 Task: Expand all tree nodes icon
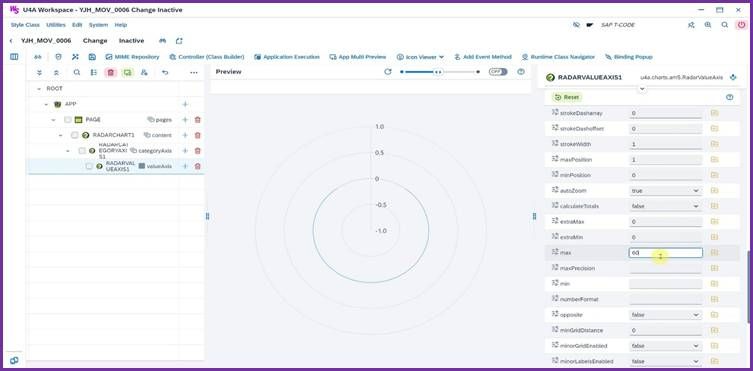coord(39,72)
